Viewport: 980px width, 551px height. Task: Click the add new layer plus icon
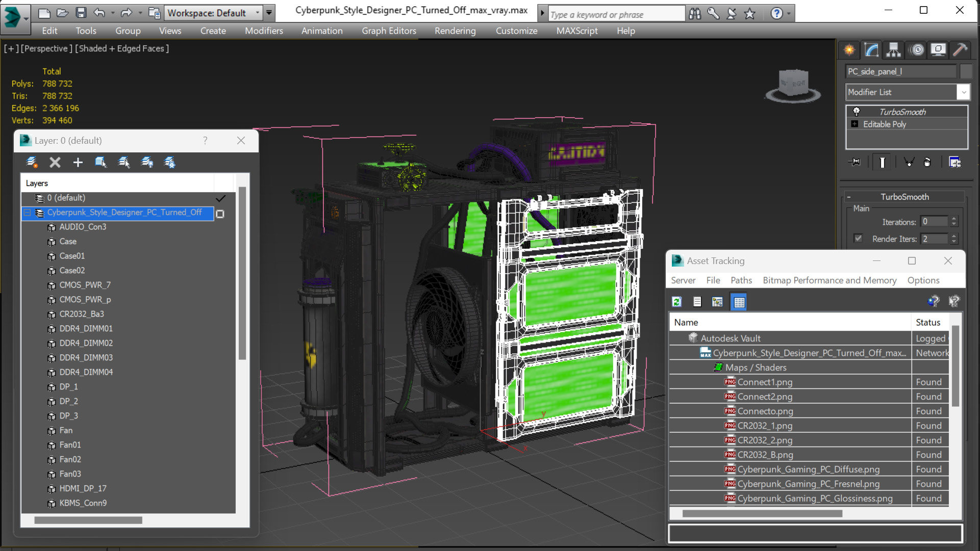[78, 163]
